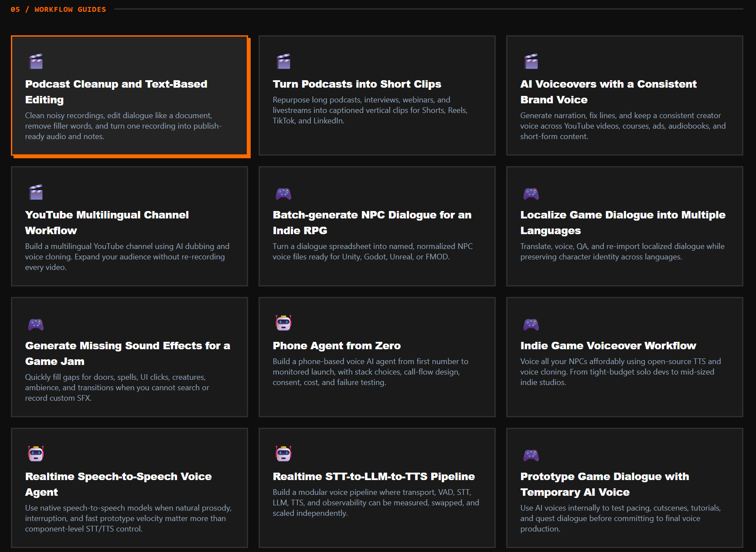This screenshot has width=756, height=552.
Task: Click gamepad icon on Generate Missing Sound Effects card
Action: pos(36,324)
